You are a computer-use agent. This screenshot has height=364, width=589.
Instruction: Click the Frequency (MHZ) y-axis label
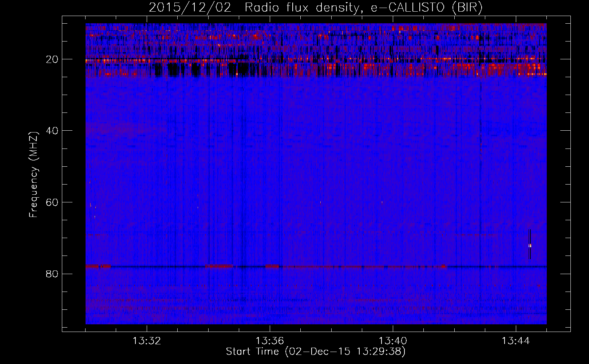tap(33, 175)
